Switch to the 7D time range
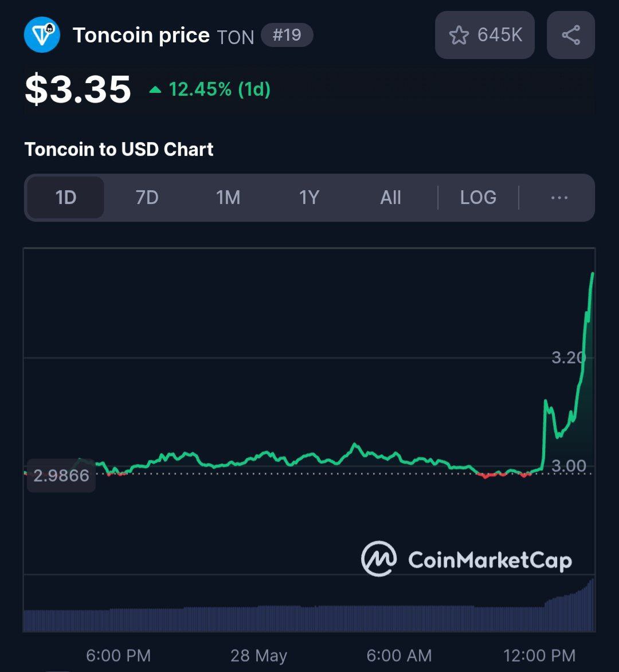Image resolution: width=619 pixels, height=672 pixels. point(147,198)
